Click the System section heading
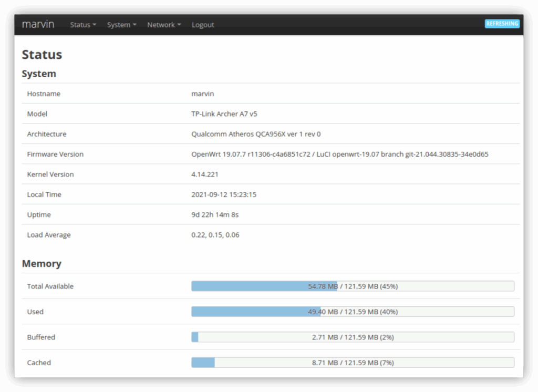This screenshot has width=538, height=392. pos(39,74)
